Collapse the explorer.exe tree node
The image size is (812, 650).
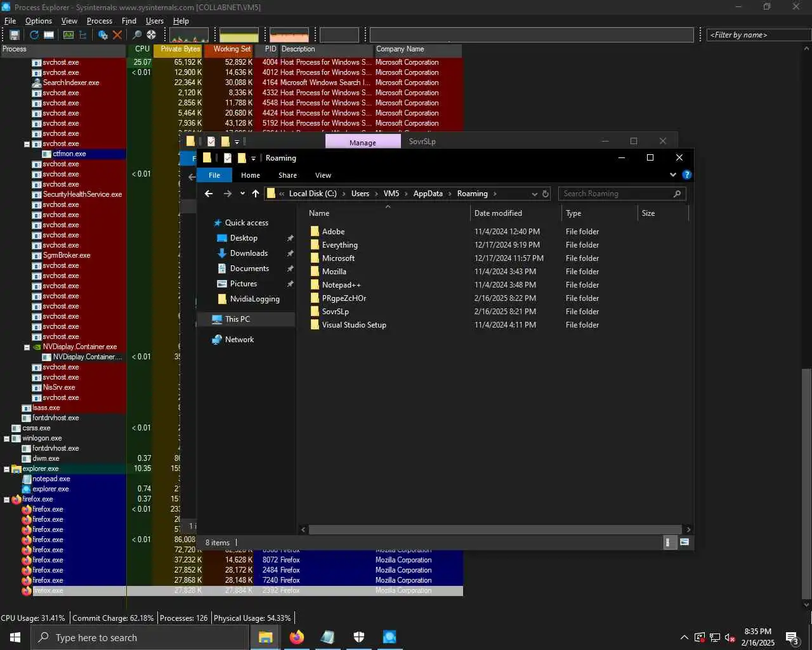tap(6, 469)
